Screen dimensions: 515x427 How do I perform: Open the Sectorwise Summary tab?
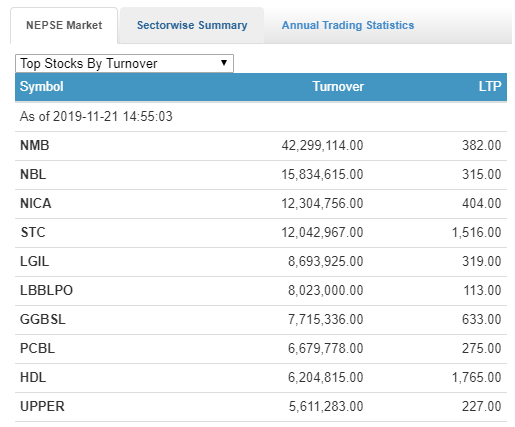(192, 25)
